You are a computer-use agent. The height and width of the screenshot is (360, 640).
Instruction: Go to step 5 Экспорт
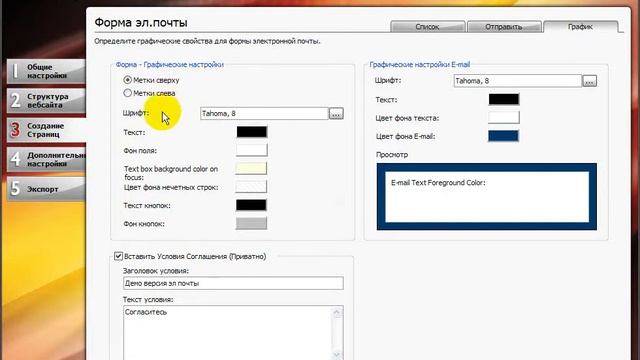46,189
